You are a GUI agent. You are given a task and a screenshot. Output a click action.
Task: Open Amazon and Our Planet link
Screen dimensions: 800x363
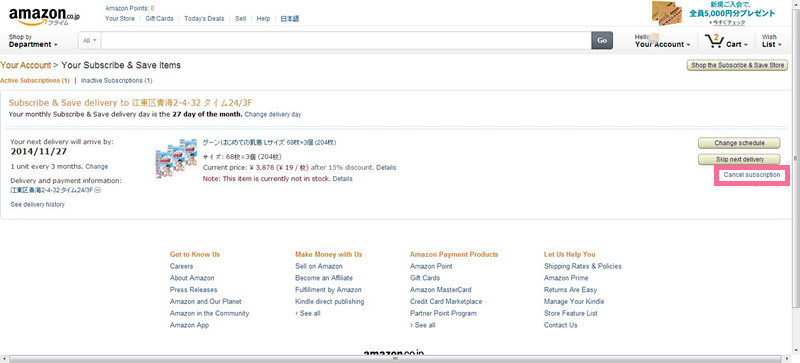(206, 301)
